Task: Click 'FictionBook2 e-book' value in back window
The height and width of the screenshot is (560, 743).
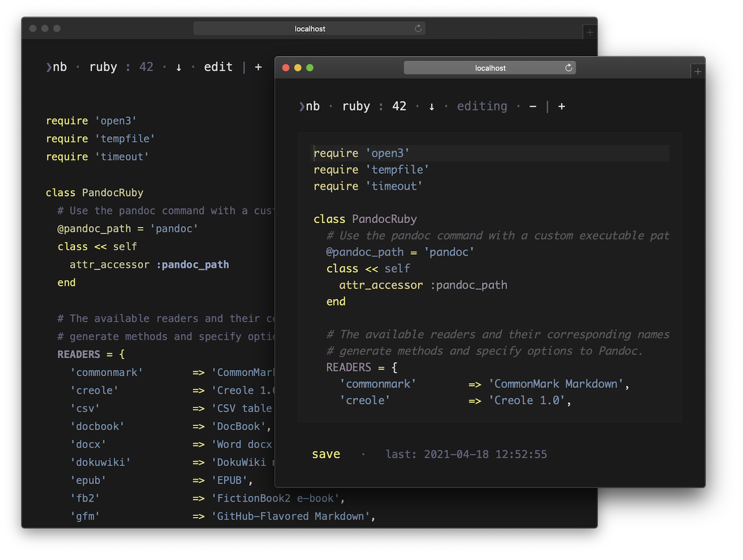Action: (275, 498)
